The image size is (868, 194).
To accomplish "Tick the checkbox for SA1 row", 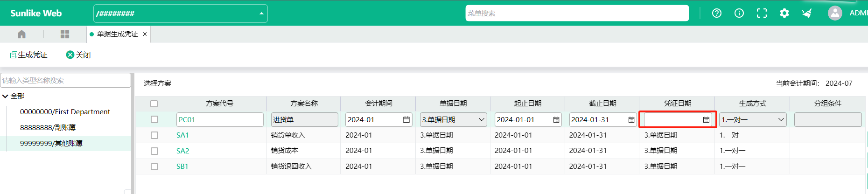I will [x=154, y=135].
